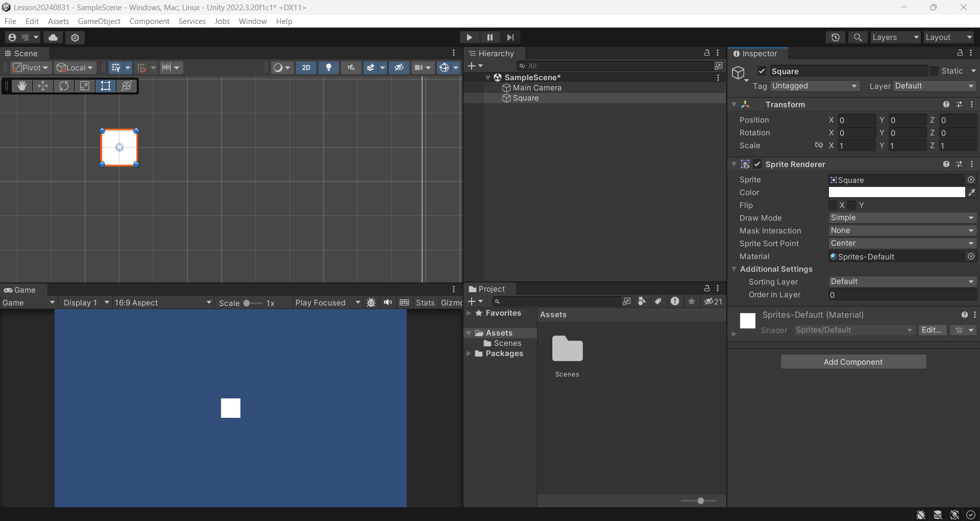Enable the Static checkbox

click(x=934, y=71)
